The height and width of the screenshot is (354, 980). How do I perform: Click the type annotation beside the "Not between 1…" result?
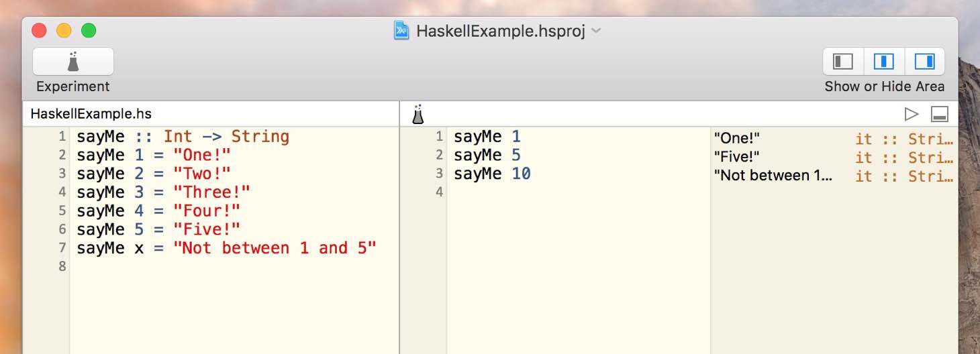tap(904, 176)
